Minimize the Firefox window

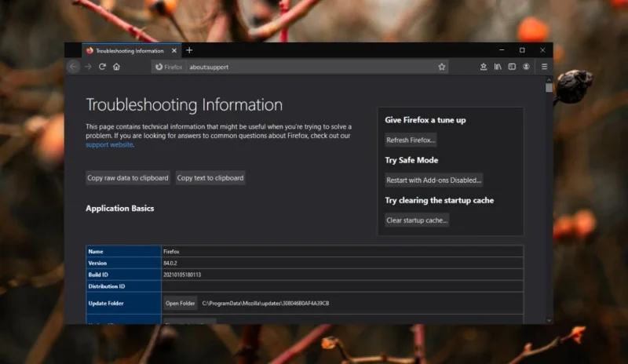(502, 50)
